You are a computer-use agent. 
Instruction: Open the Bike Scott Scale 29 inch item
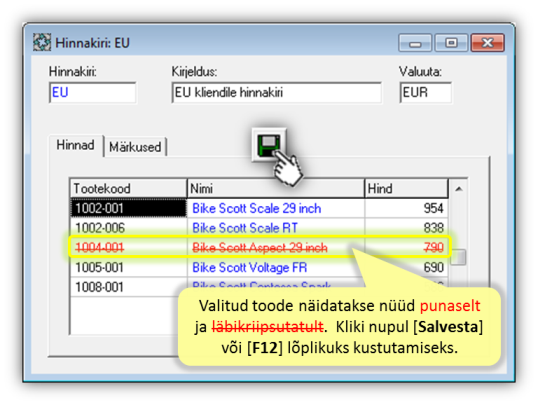[257, 208]
